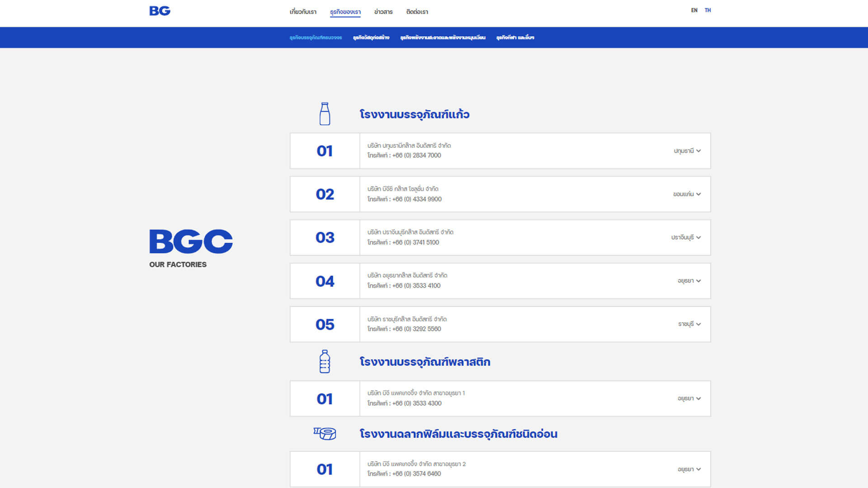
Task: Expand อยุธยา chevron in glass factory 04
Action: pos(698,281)
